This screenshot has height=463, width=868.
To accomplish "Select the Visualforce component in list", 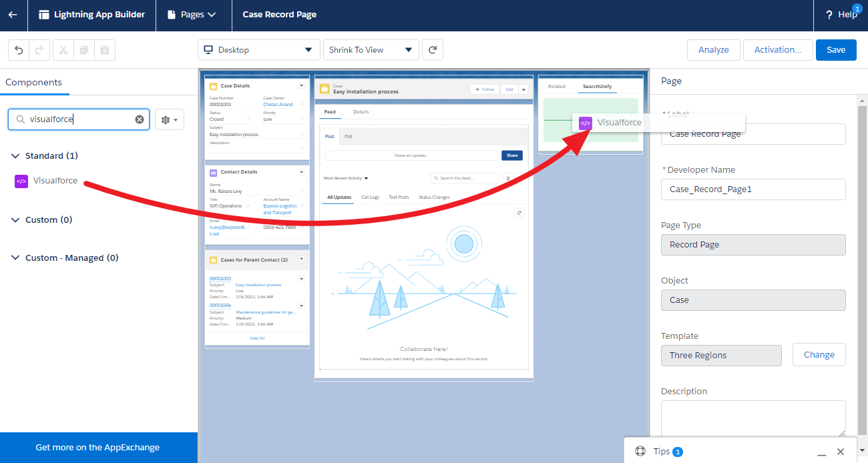I will 55,181.
